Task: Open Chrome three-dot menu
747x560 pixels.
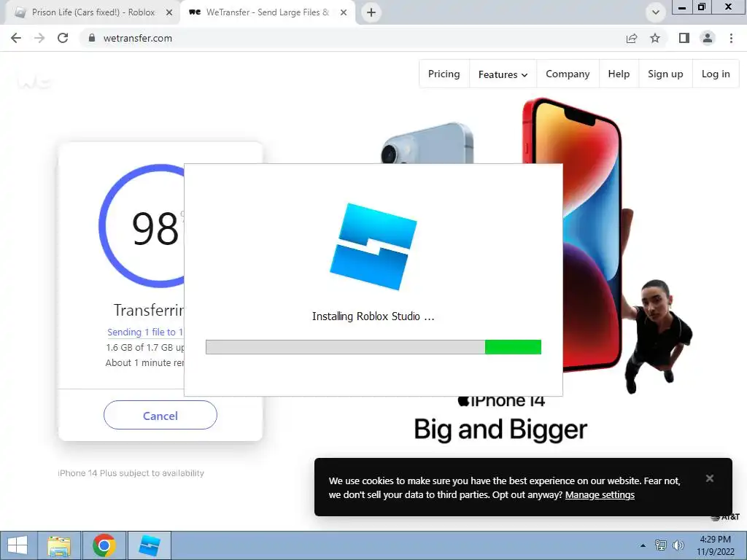Action: click(x=731, y=38)
